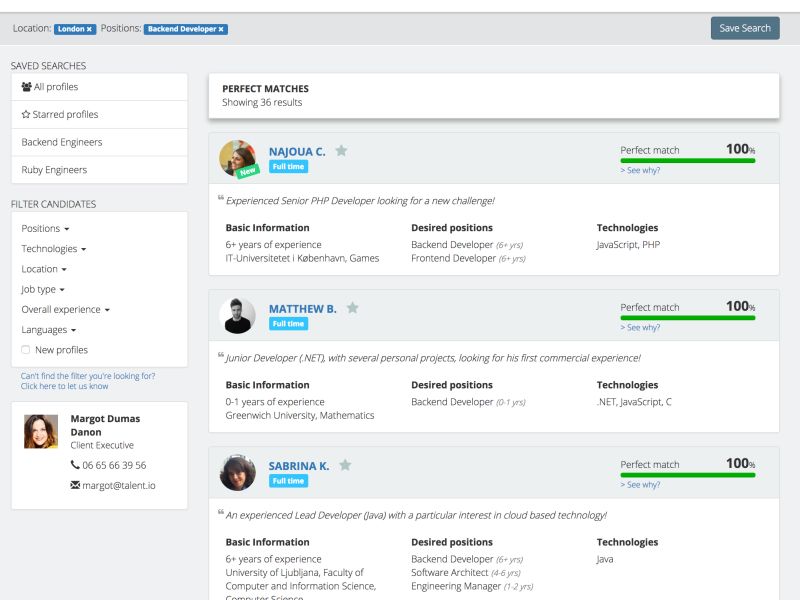Click the envelope icon beside margot@talent.io
This screenshot has width=800, height=600.
pyautogui.click(x=75, y=485)
